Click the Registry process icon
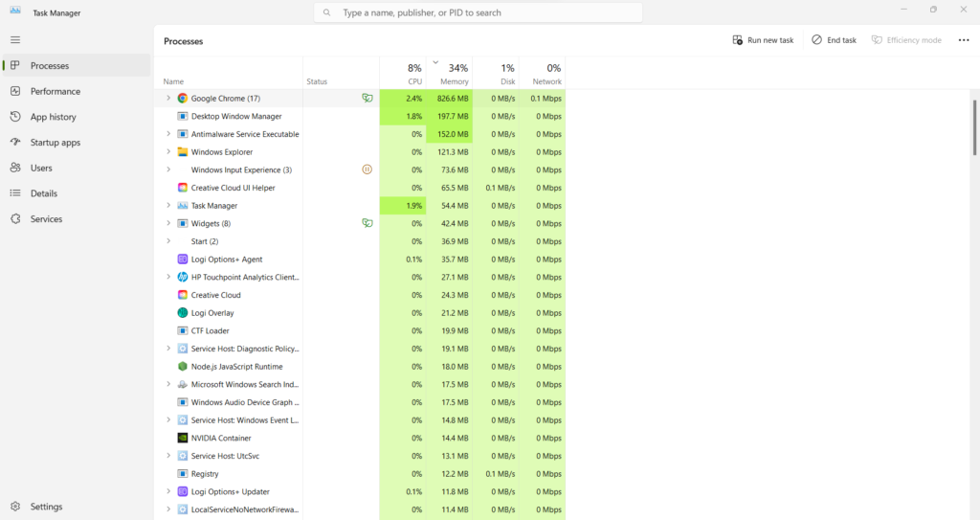This screenshot has width=980, height=520. tap(183, 474)
